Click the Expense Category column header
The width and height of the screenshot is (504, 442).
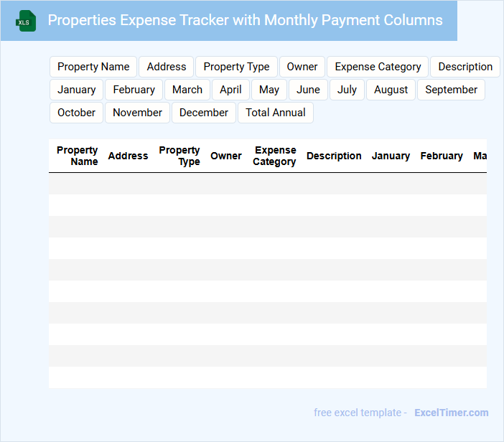click(x=274, y=156)
